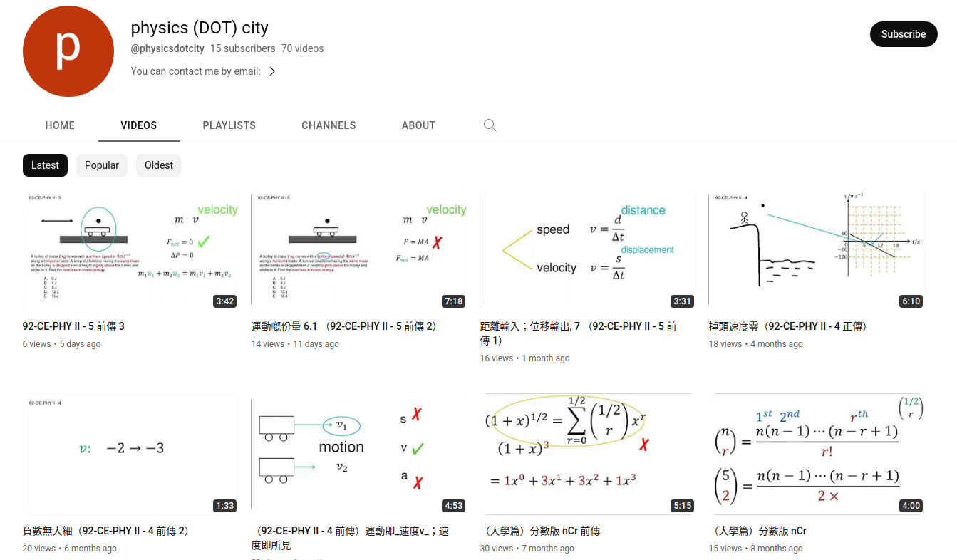Go to the CHANNELS tab
The image size is (957, 560).
coord(329,125)
